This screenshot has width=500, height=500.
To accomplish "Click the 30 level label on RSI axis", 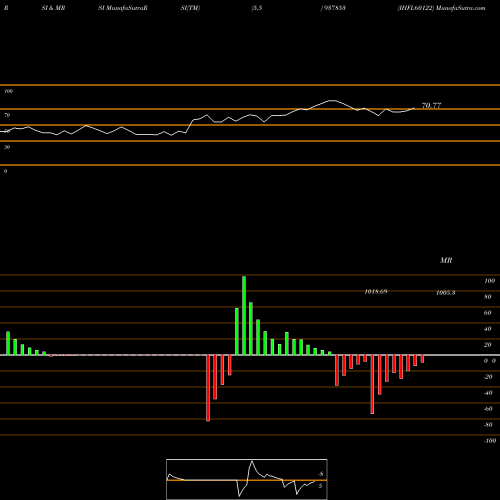I will pos(7,147).
